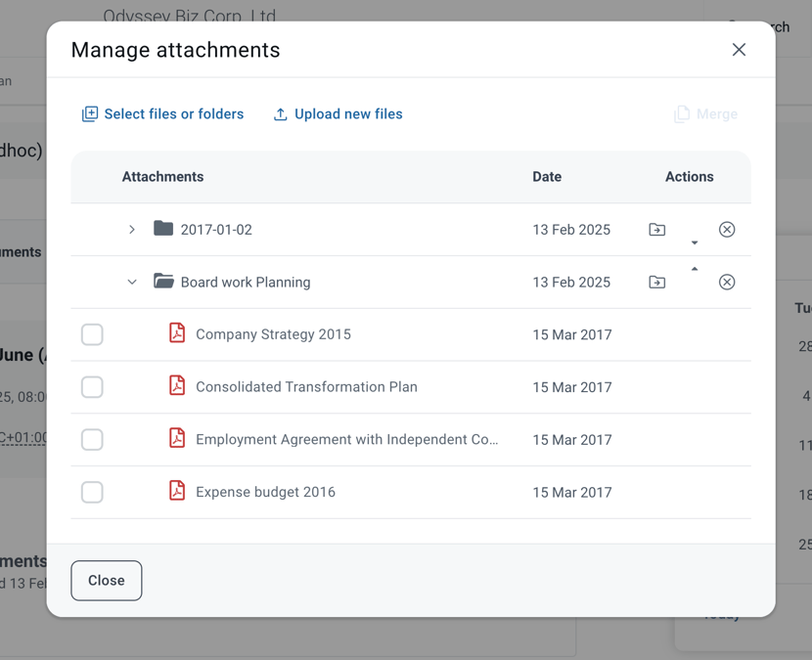Select the Employment Agreement file checkbox
This screenshot has height=660, width=812.
(x=92, y=439)
